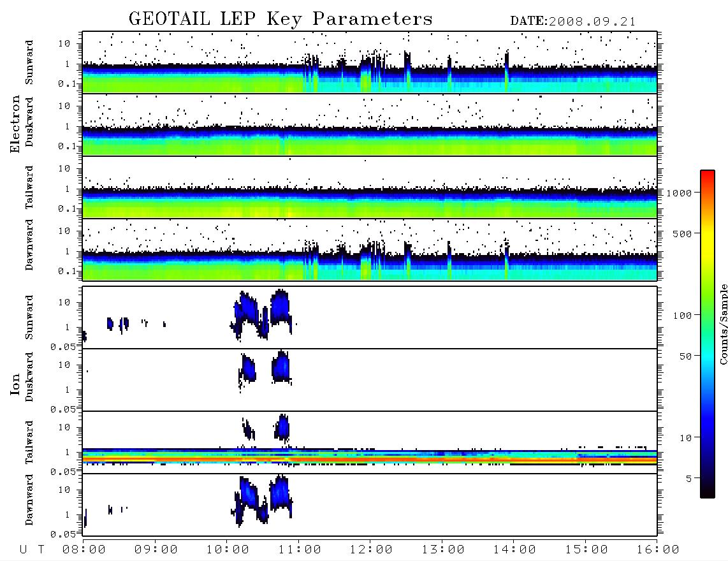Click the 50 color bar tick label
Image resolution: width=728 pixels, height=561 pixels.
point(686,356)
